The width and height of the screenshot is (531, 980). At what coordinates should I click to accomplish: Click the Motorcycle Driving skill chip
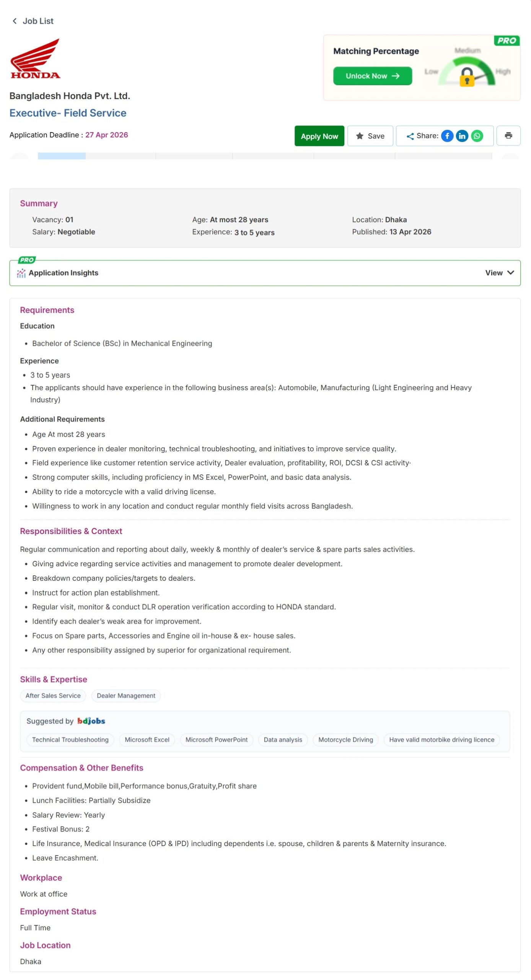point(345,739)
